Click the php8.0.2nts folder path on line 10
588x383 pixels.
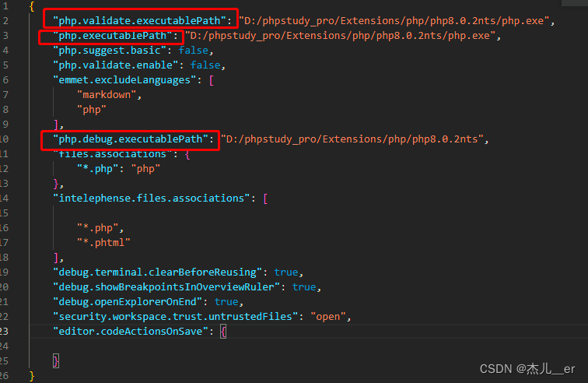tap(352, 139)
